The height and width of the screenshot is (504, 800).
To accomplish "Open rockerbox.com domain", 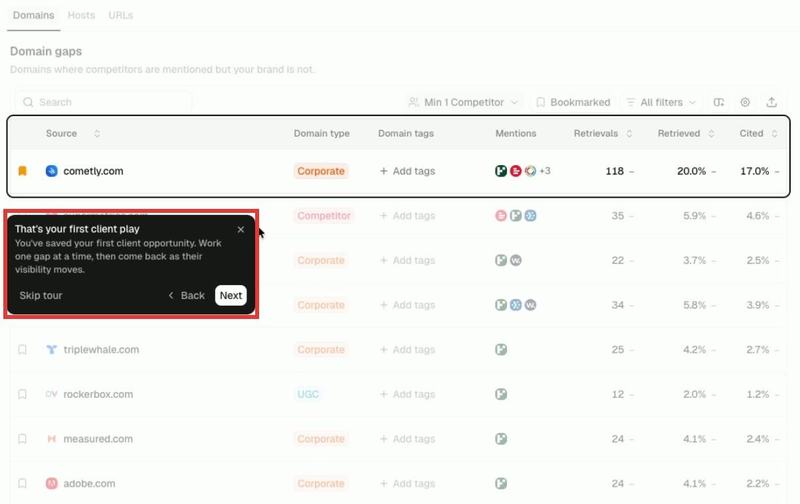I will click(98, 394).
